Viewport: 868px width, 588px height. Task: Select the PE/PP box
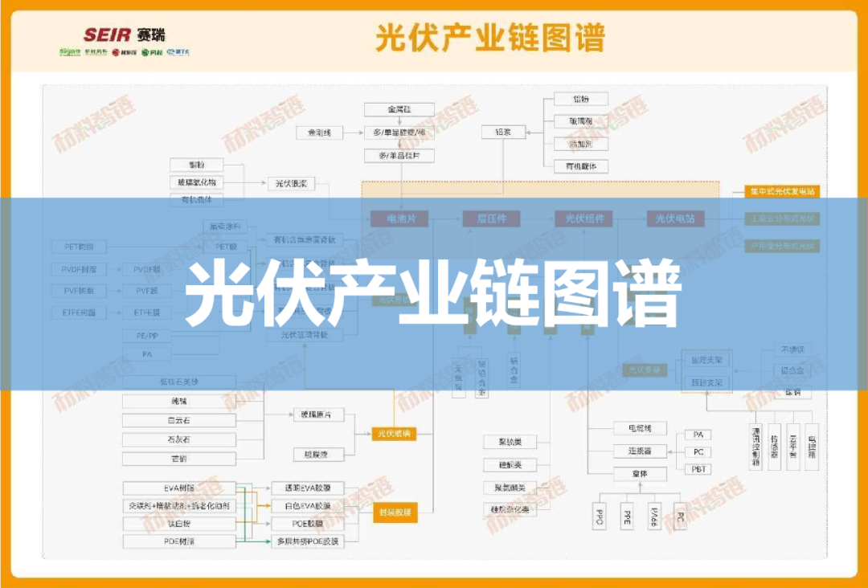(x=147, y=336)
